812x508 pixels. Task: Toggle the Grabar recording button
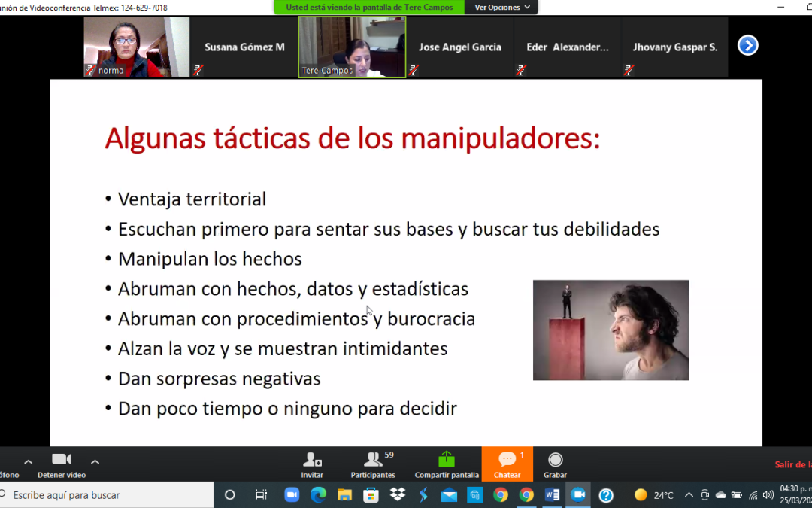[555, 464]
